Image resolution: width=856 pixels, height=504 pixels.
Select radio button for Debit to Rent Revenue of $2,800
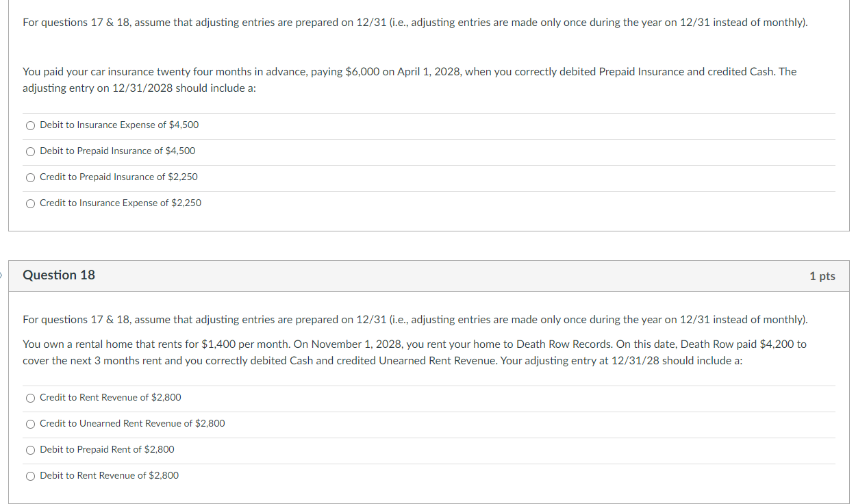coord(30,476)
